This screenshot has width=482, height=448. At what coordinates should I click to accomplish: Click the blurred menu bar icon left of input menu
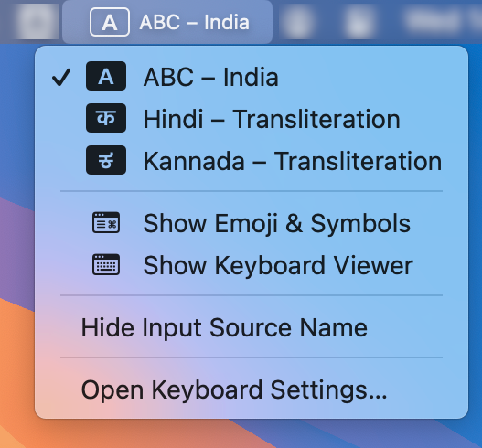point(37,22)
